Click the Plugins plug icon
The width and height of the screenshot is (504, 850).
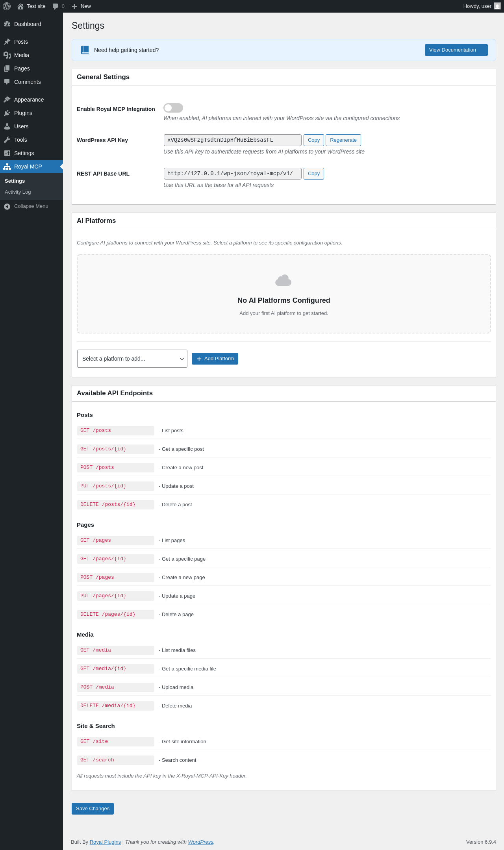7,113
